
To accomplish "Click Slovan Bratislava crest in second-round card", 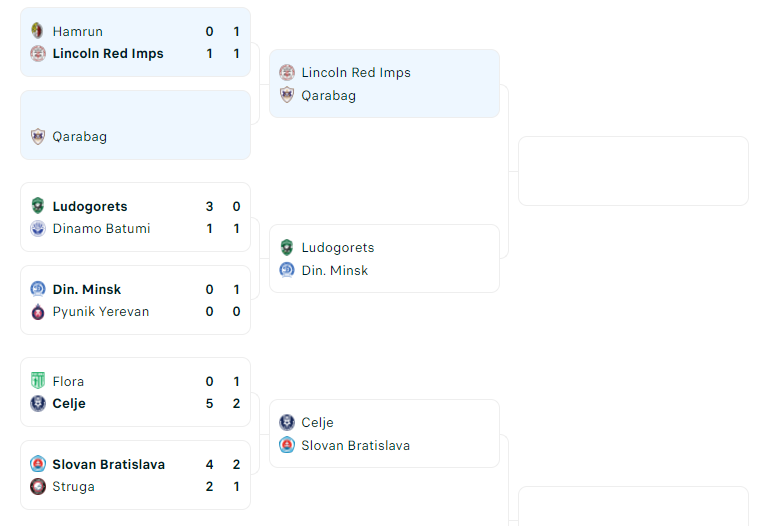I will point(287,445).
